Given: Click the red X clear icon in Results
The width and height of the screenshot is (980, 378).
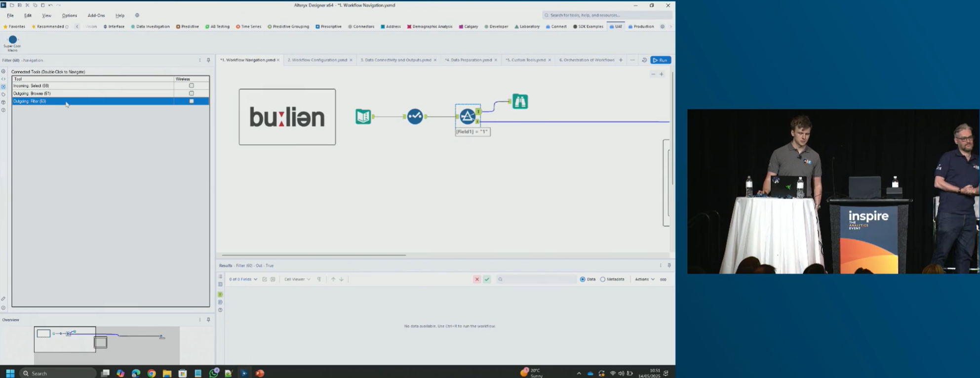Looking at the screenshot, I should click(x=477, y=279).
